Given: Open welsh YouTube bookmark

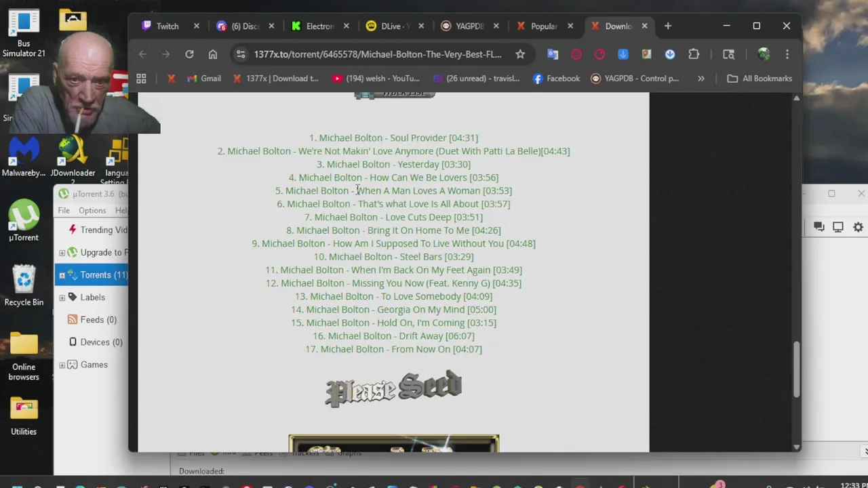Looking at the screenshot, I should point(376,79).
